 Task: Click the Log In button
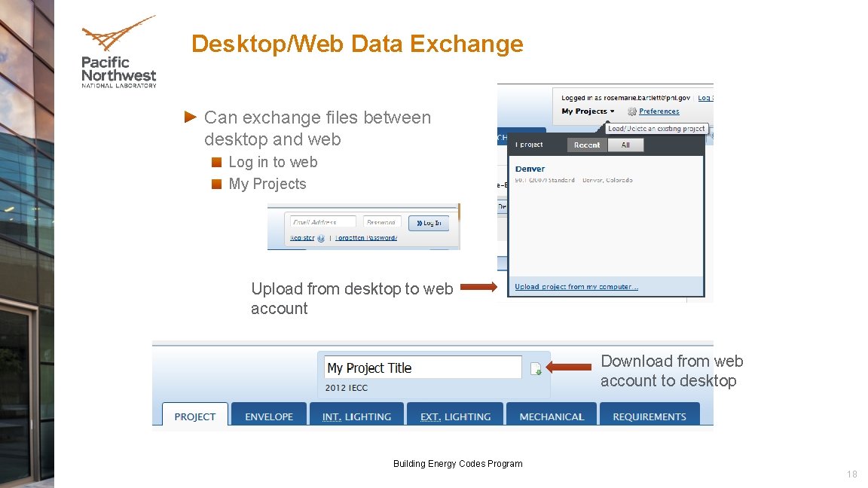click(x=429, y=223)
